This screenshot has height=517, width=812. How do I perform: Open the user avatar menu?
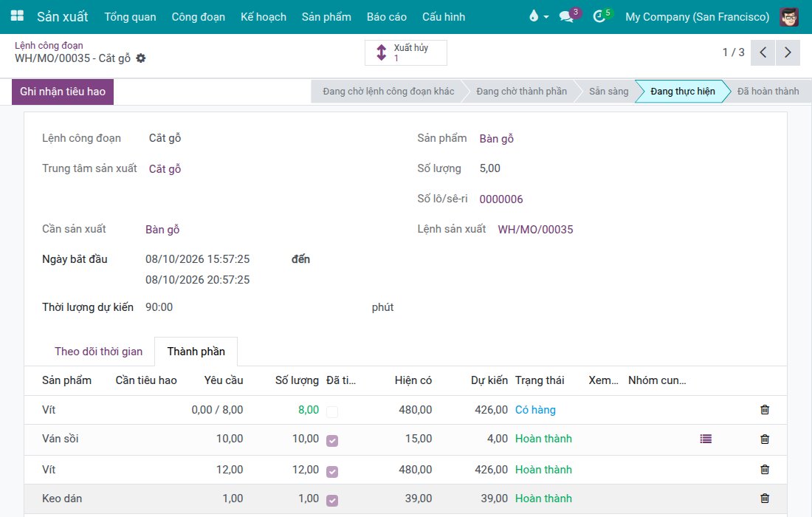pos(788,16)
